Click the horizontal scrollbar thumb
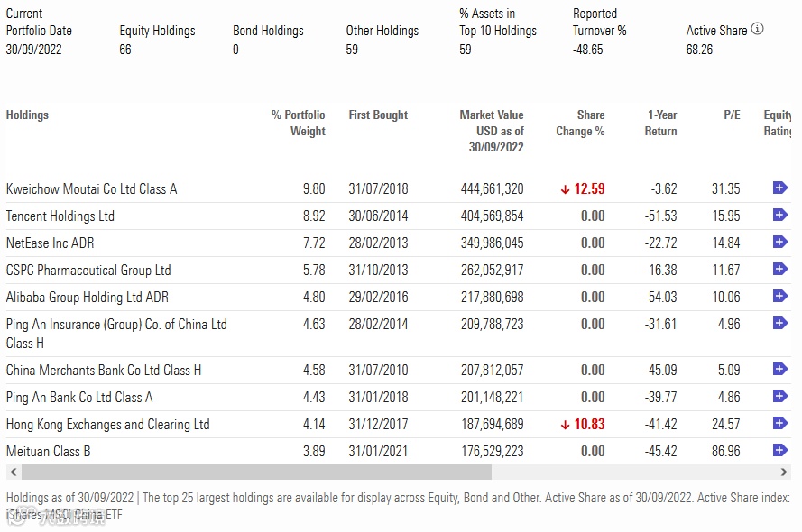The width and height of the screenshot is (802, 532). (x=256, y=472)
